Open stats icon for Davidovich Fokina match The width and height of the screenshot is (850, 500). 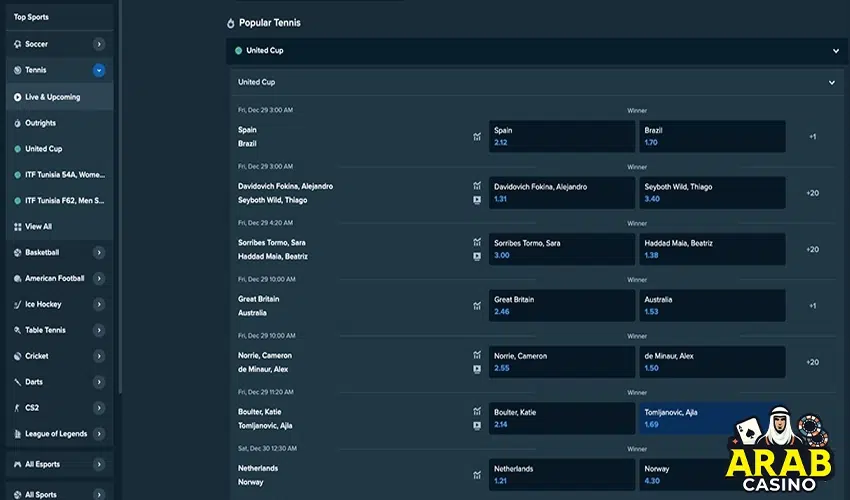[477, 186]
